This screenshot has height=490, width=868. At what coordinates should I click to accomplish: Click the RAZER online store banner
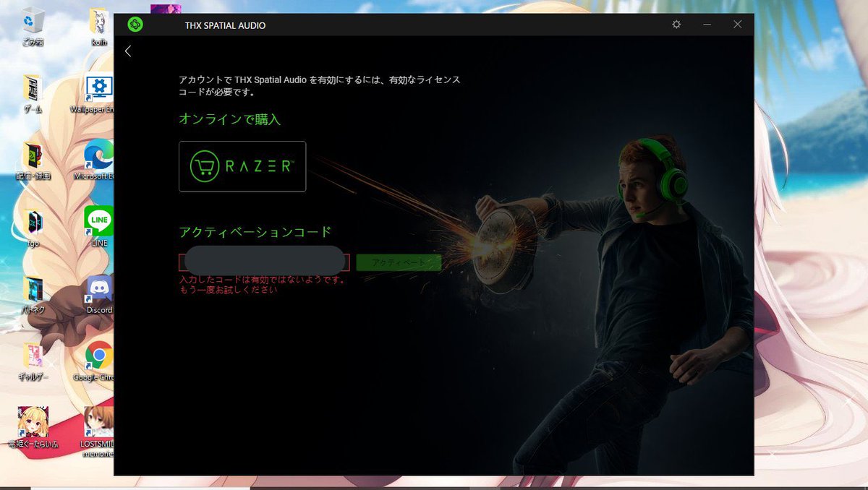pos(242,166)
